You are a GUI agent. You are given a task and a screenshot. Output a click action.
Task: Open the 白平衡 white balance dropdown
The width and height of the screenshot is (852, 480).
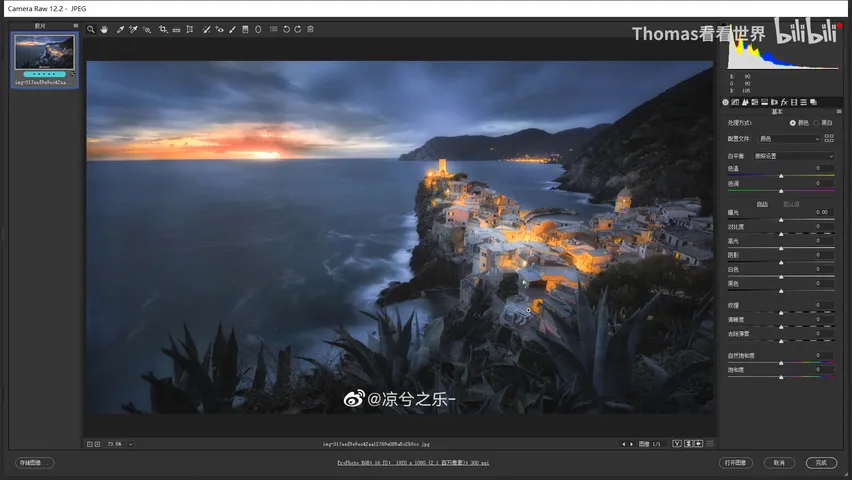coord(794,156)
